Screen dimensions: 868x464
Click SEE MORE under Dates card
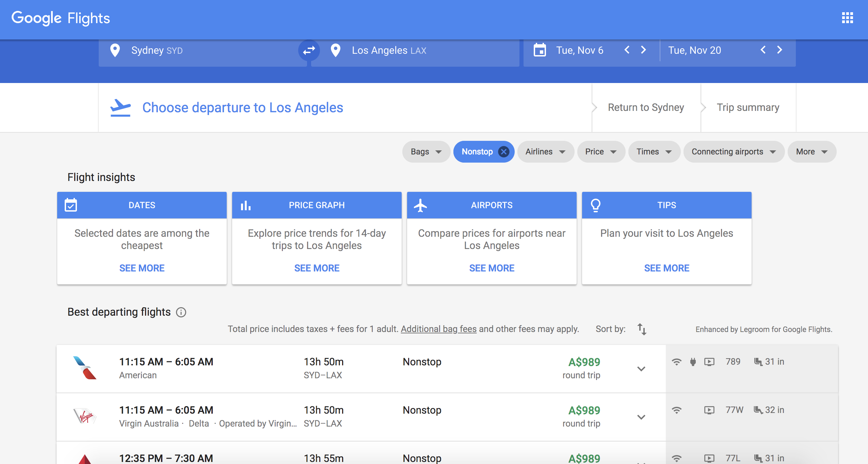coord(142,268)
